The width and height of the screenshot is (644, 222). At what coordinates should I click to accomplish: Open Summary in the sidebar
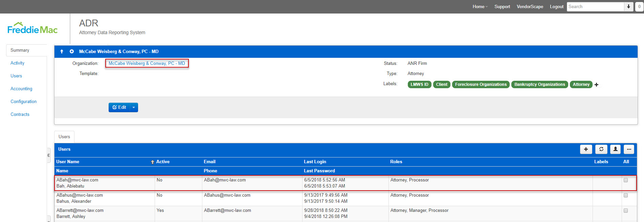(20, 50)
